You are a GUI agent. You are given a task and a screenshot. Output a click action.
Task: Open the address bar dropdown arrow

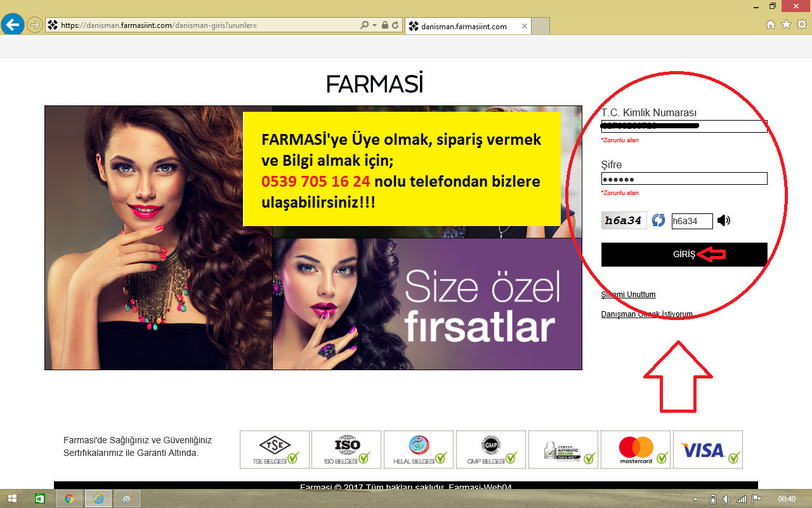point(374,25)
